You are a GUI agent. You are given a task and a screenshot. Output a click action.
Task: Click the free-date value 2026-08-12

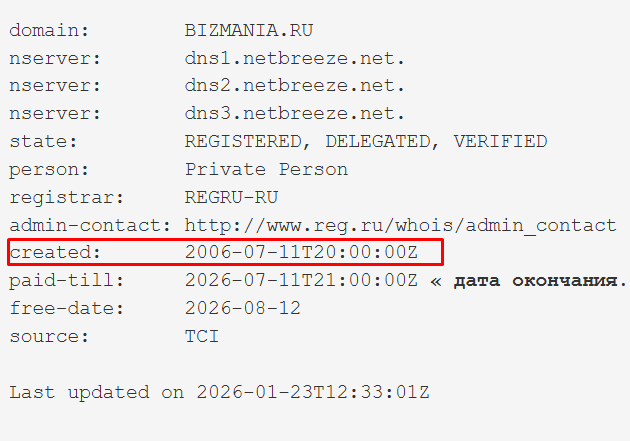tap(243, 308)
